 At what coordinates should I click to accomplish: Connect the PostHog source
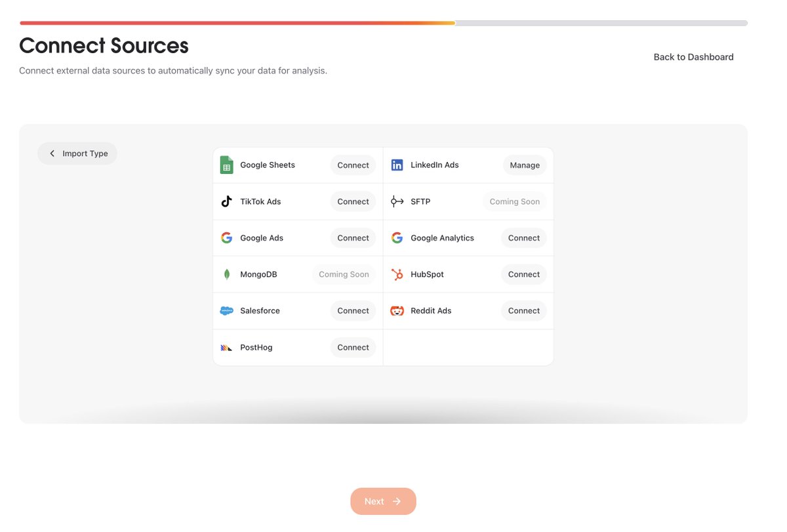pos(353,348)
